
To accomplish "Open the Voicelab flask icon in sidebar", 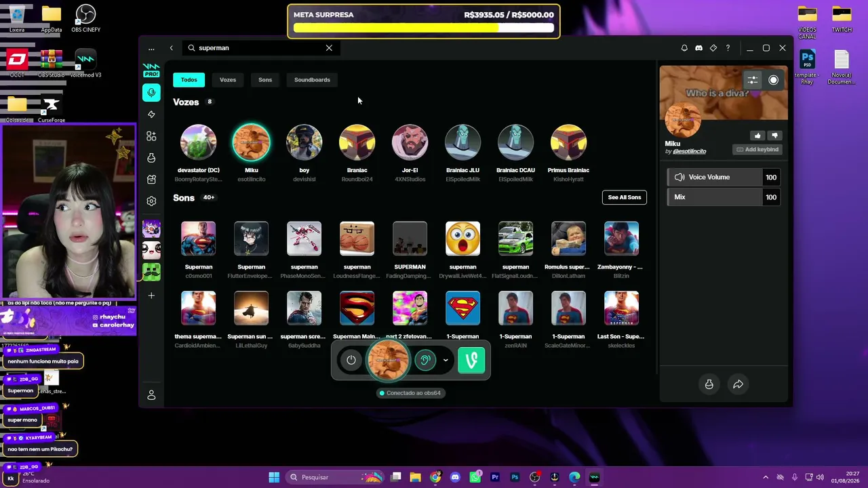I will (151, 158).
